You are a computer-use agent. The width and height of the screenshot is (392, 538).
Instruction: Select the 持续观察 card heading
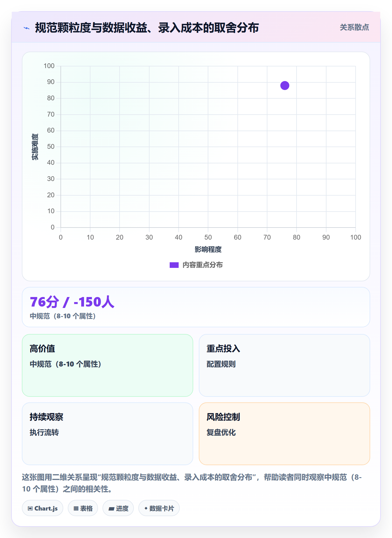[46, 417]
